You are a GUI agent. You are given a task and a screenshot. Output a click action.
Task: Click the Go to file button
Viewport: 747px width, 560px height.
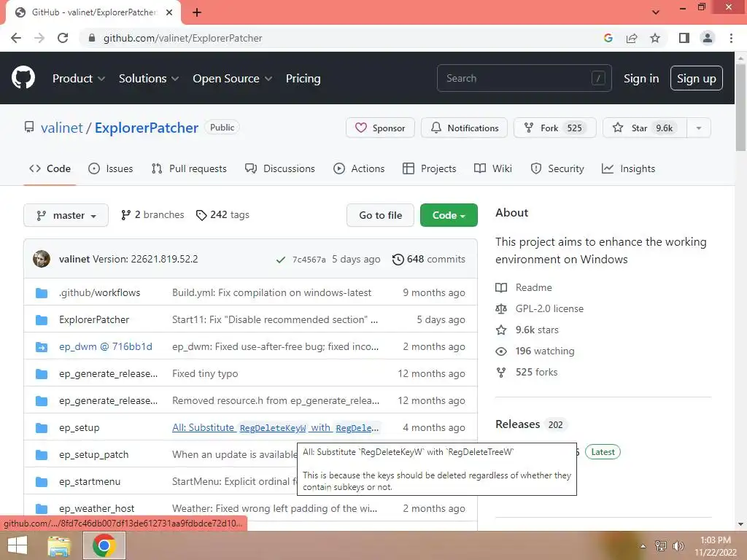(x=380, y=215)
